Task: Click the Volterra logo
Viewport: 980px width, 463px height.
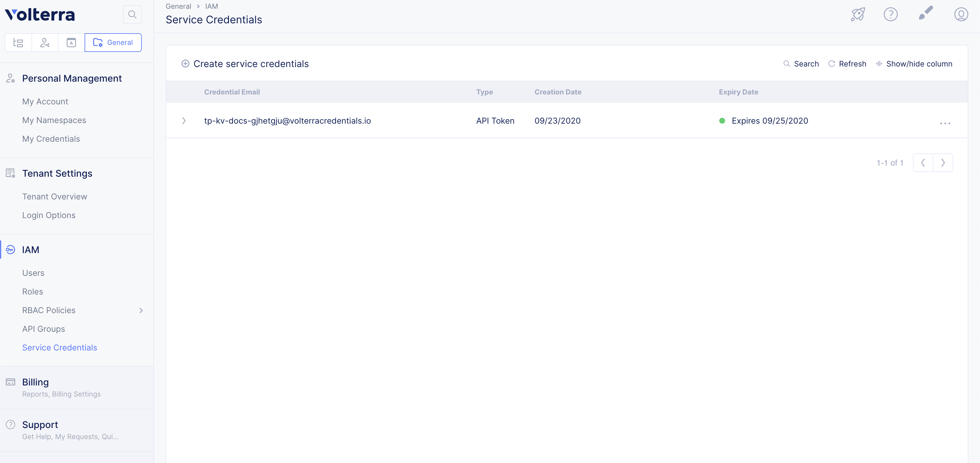Action: point(40,15)
